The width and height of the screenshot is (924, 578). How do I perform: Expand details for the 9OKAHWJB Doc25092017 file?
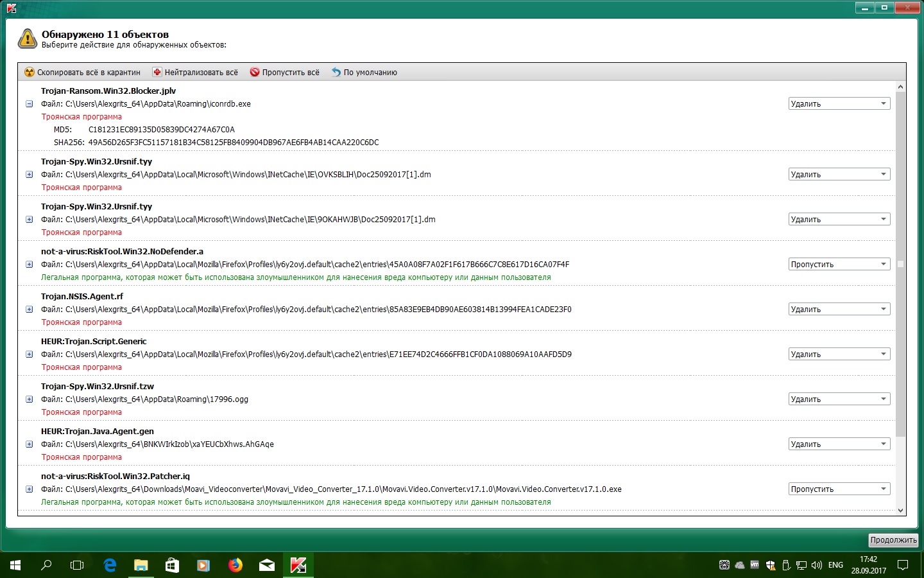(29, 219)
